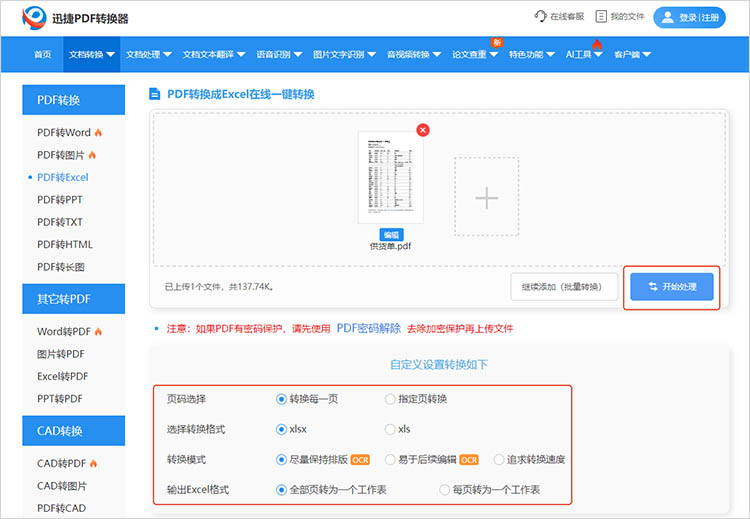The height and width of the screenshot is (519, 750).
Task: Click the user avatar icon in login button
Action: click(x=667, y=18)
